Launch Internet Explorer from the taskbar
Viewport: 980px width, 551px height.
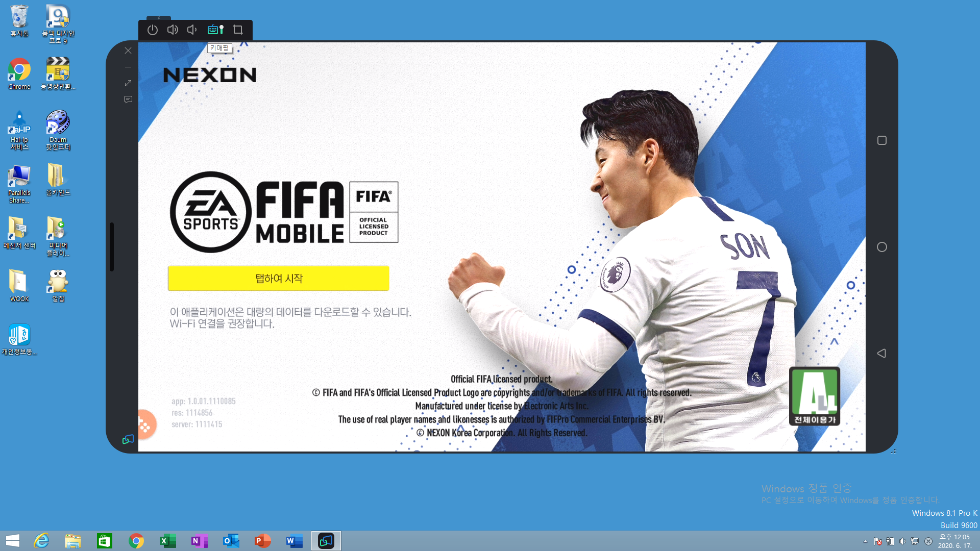click(41, 541)
